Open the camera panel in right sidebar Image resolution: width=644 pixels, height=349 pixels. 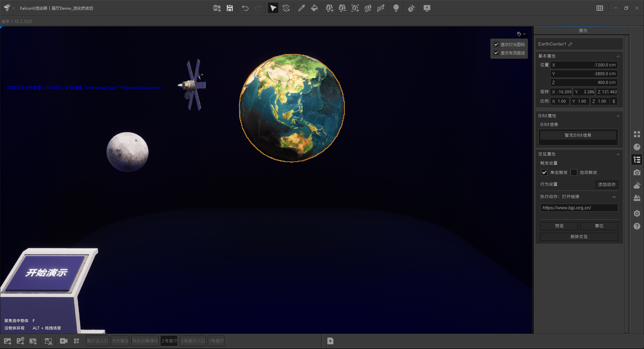(637, 172)
